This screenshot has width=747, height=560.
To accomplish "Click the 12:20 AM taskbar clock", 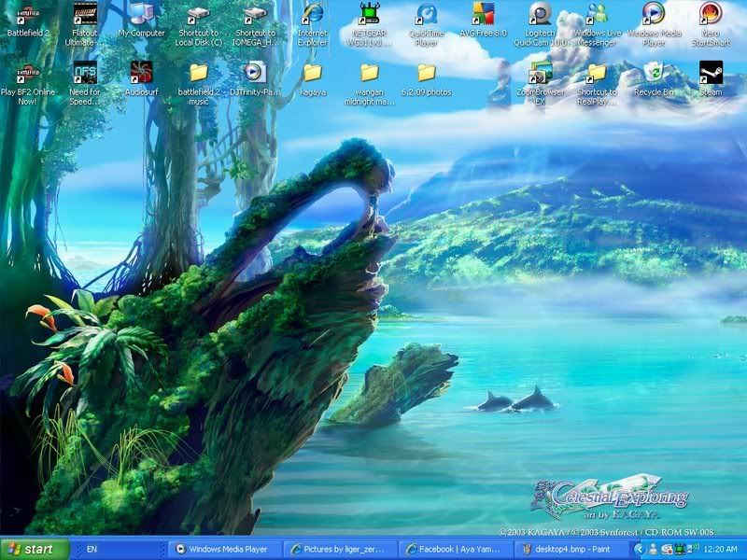I will click(x=720, y=549).
